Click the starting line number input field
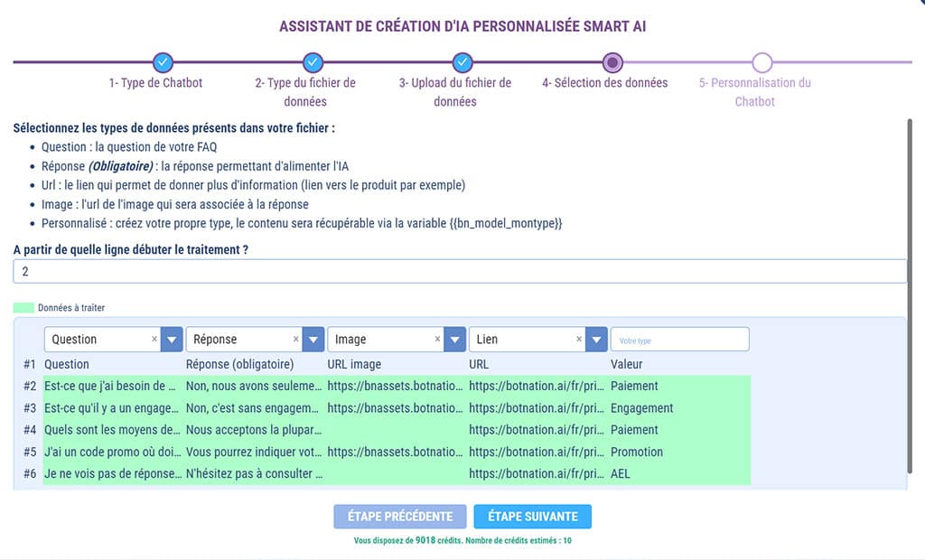The image size is (925, 560). tap(460, 271)
